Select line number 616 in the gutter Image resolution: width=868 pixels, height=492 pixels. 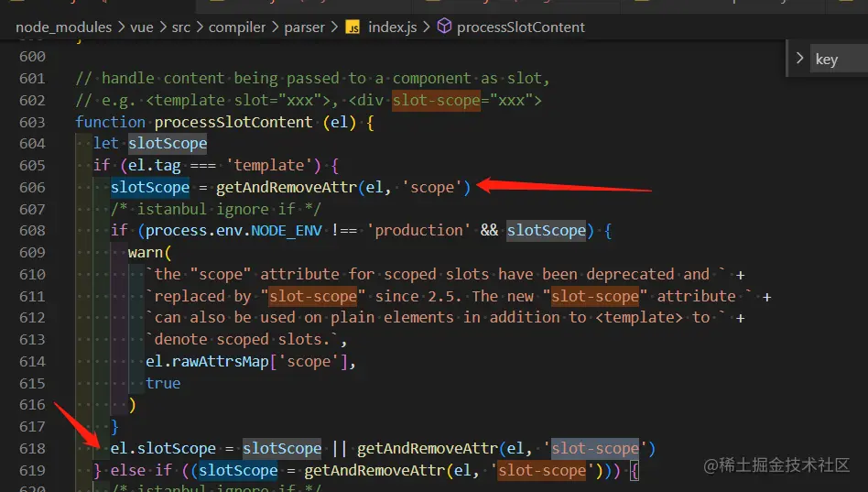(32, 404)
